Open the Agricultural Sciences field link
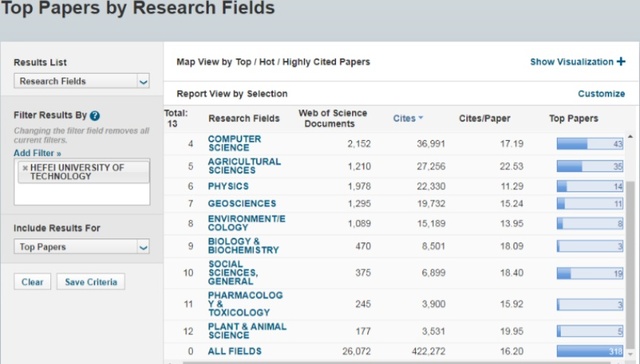Viewport: 640px width, 364px height. tap(244, 166)
